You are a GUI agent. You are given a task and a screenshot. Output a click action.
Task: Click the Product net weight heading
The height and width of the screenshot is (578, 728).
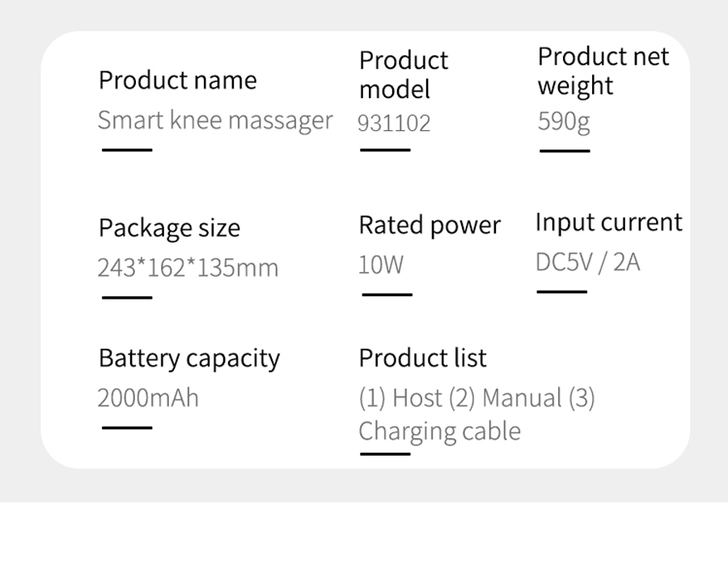(x=603, y=71)
